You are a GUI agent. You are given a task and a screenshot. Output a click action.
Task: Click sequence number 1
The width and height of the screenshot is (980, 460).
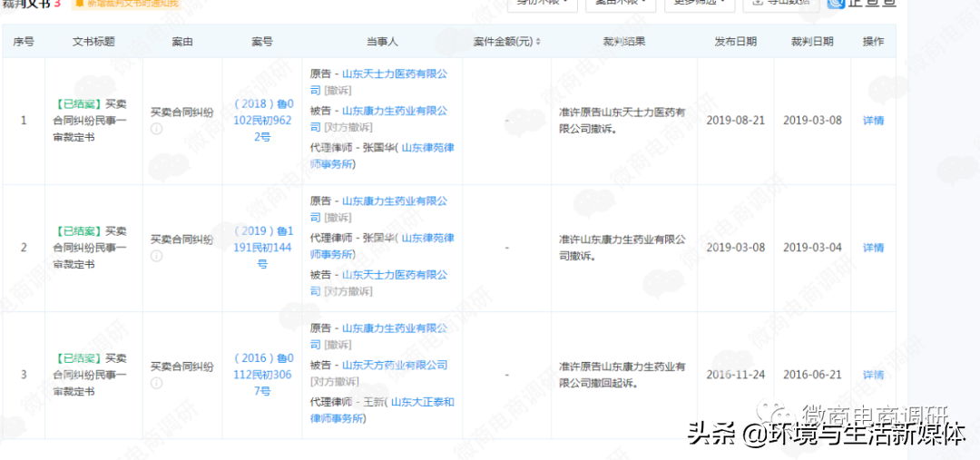tap(24, 121)
